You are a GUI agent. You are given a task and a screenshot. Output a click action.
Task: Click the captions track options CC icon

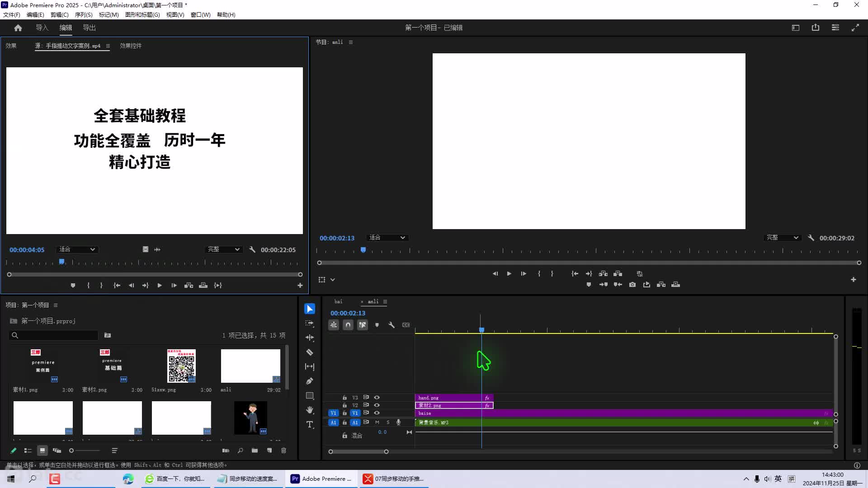click(406, 325)
